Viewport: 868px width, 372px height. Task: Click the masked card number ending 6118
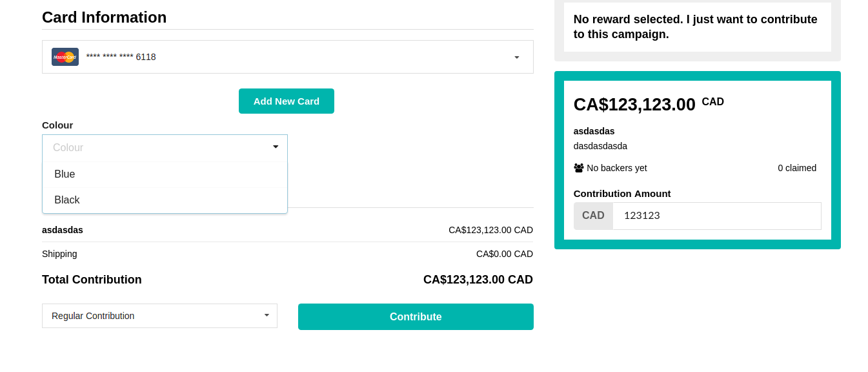coord(121,57)
